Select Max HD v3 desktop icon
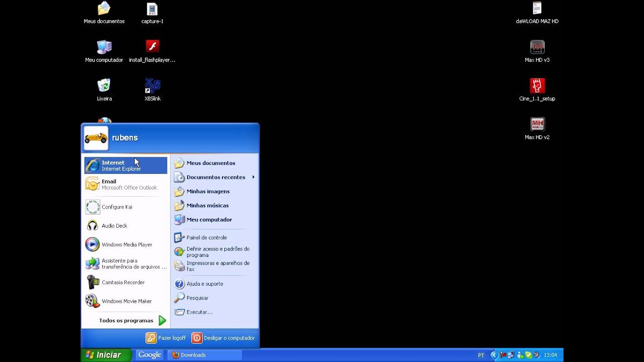Image resolution: width=644 pixels, height=362 pixels. (x=537, y=51)
